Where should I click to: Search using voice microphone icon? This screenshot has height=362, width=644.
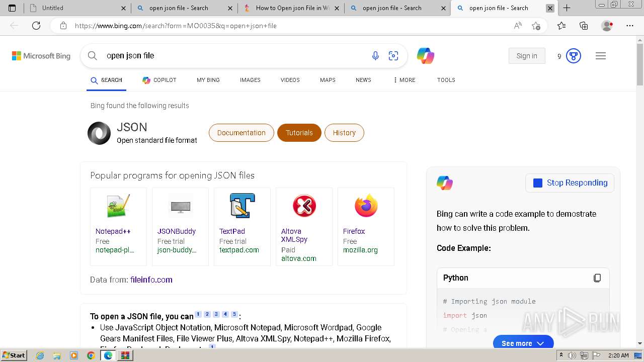(375, 56)
